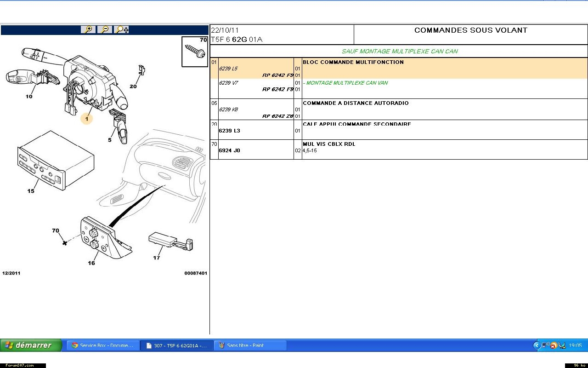Viewport: 588px width, 368px height.
Task: Open the démarrer start menu
Action: 31,345
